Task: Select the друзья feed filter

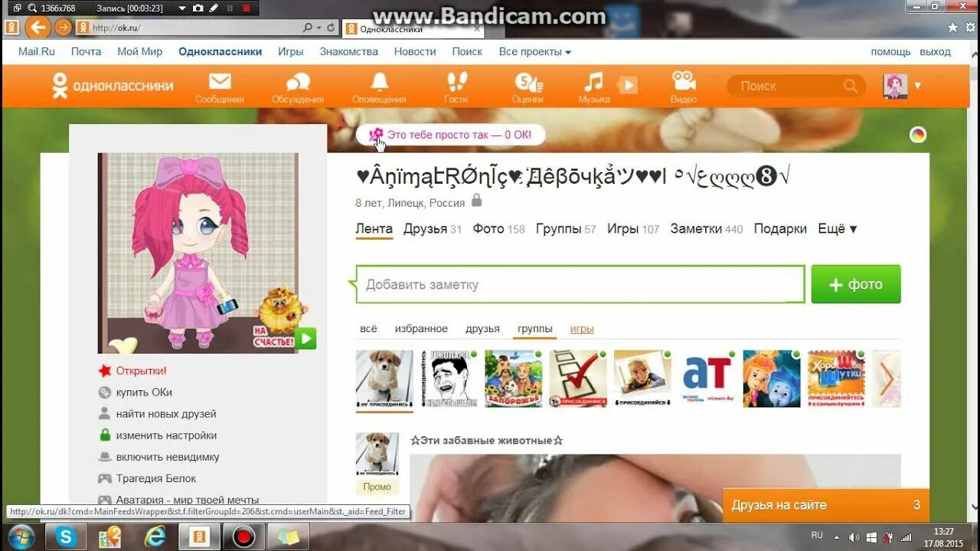Action: coord(482,329)
